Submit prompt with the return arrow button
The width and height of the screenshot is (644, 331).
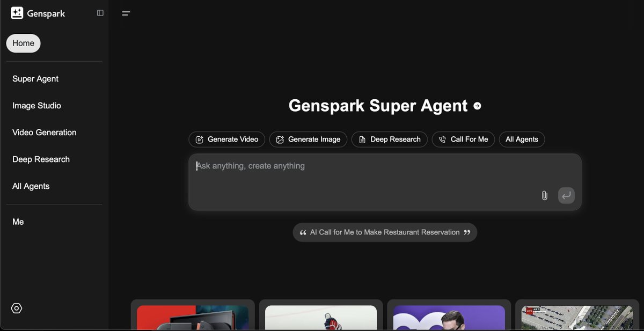[566, 195]
